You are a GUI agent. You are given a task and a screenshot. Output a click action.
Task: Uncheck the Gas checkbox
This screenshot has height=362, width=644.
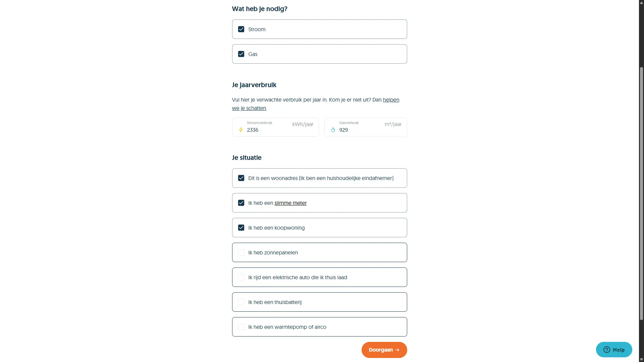(241, 54)
